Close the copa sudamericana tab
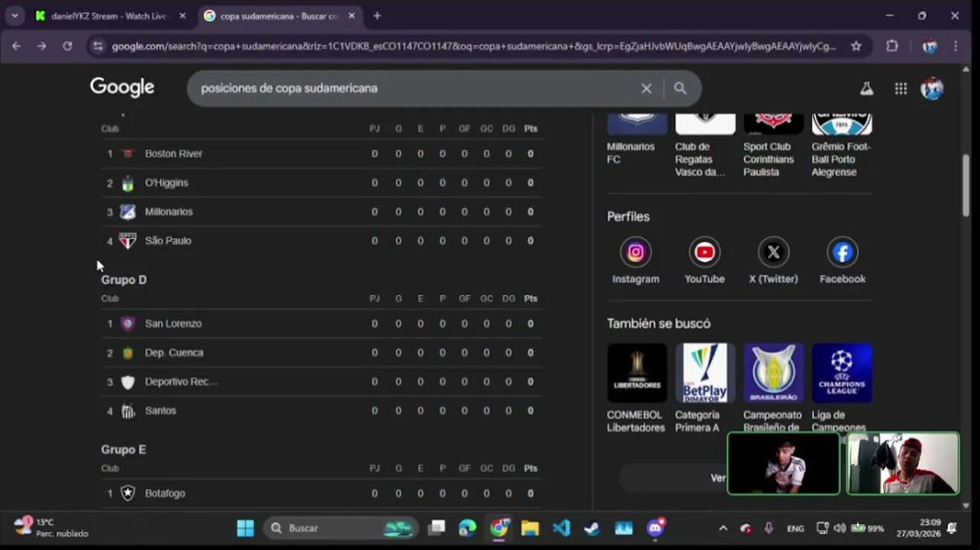This screenshot has height=550, width=980. pos(351,15)
